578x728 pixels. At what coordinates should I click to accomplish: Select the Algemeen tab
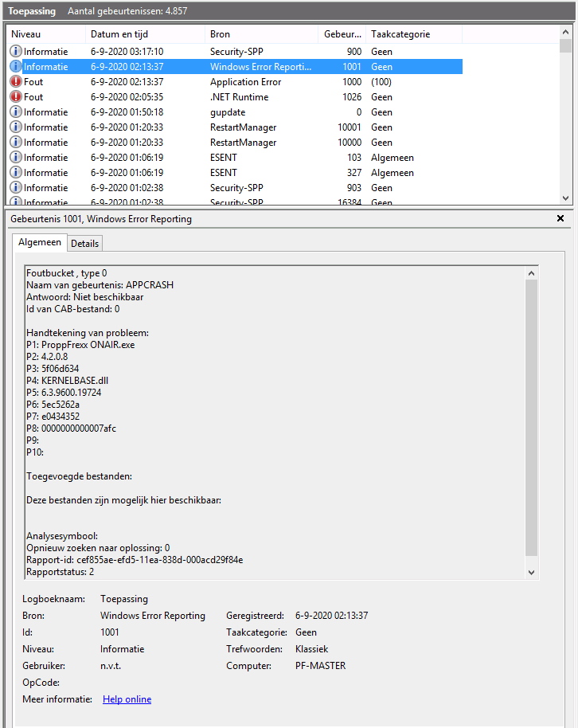40,242
